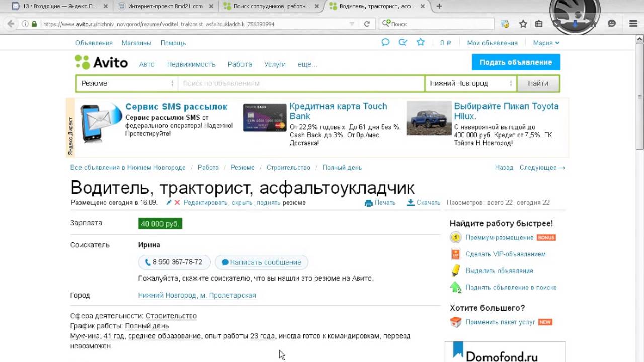
Task: Click the Написать сообщение button
Action: pyautogui.click(x=262, y=262)
